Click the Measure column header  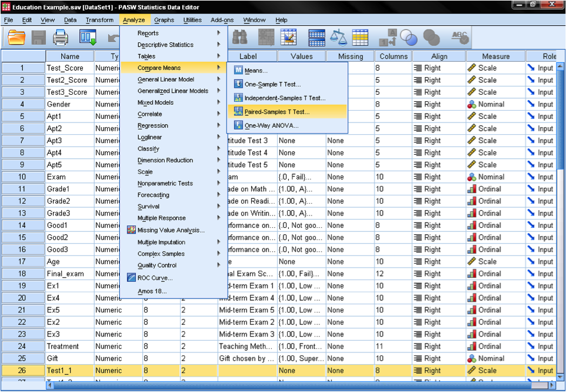495,57
